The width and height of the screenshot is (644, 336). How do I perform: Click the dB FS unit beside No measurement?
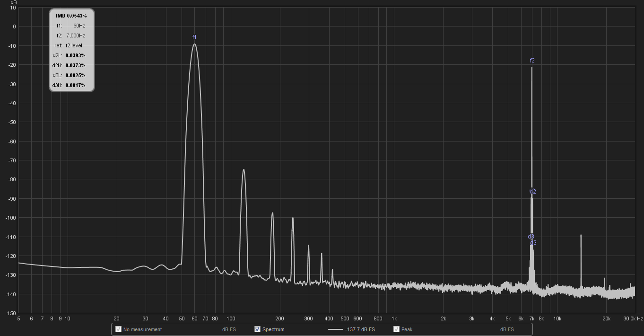[229, 329]
